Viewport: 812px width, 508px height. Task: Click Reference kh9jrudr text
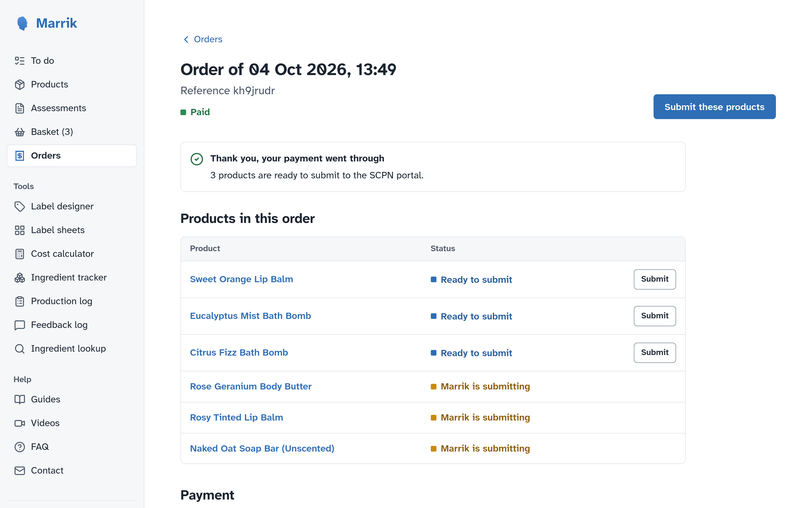(228, 91)
